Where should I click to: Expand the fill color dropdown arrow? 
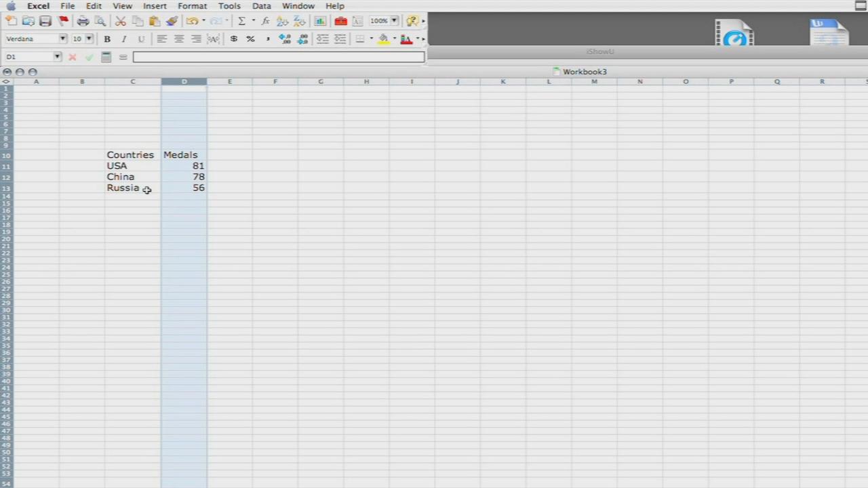[393, 39]
